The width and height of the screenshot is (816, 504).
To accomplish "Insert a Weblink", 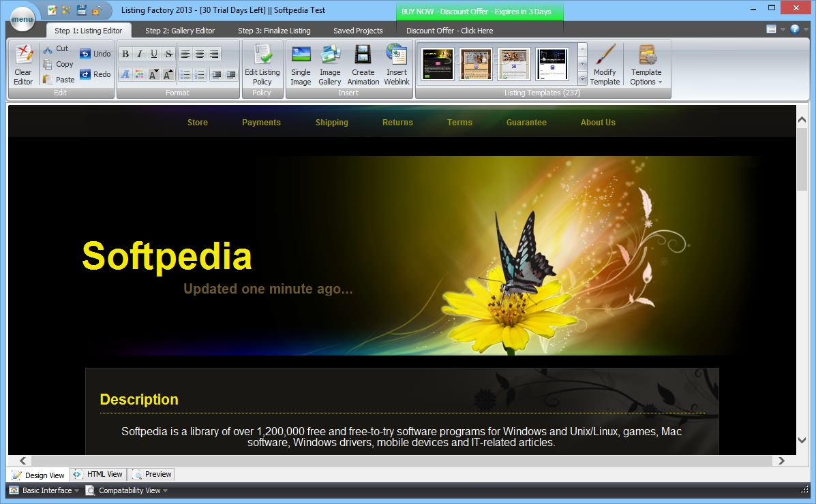I will point(397,65).
